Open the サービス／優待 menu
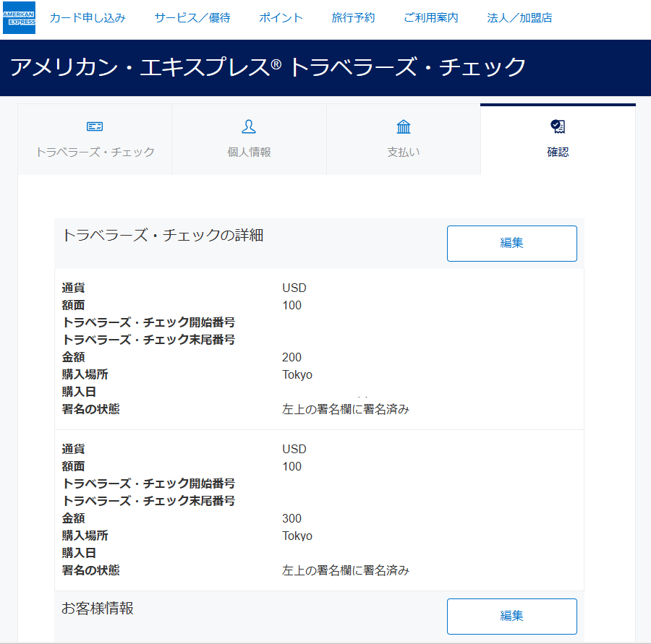The width and height of the screenshot is (651, 644). (x=192, y=18)
